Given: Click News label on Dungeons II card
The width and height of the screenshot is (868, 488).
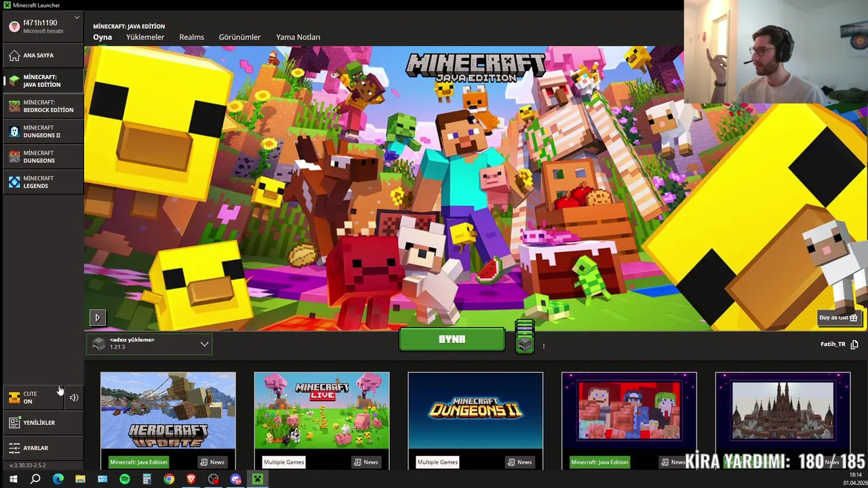Looking at the screenshot, I should (520, 462).
